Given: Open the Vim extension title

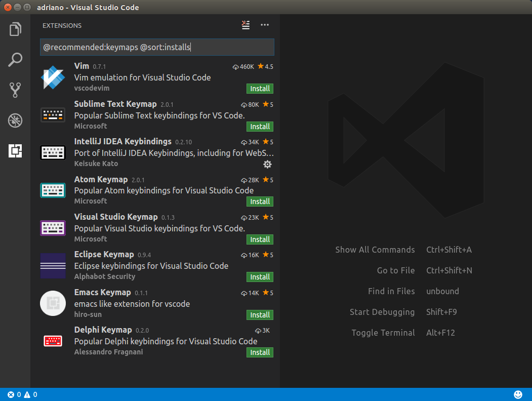Looking at the screenshot, I should pos(81,66).
